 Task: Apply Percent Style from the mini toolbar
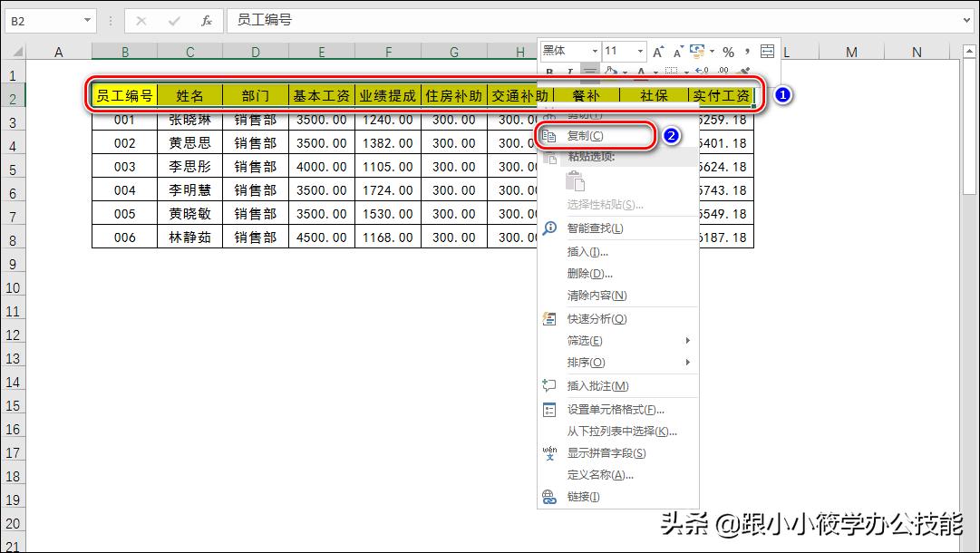(729, 50)
